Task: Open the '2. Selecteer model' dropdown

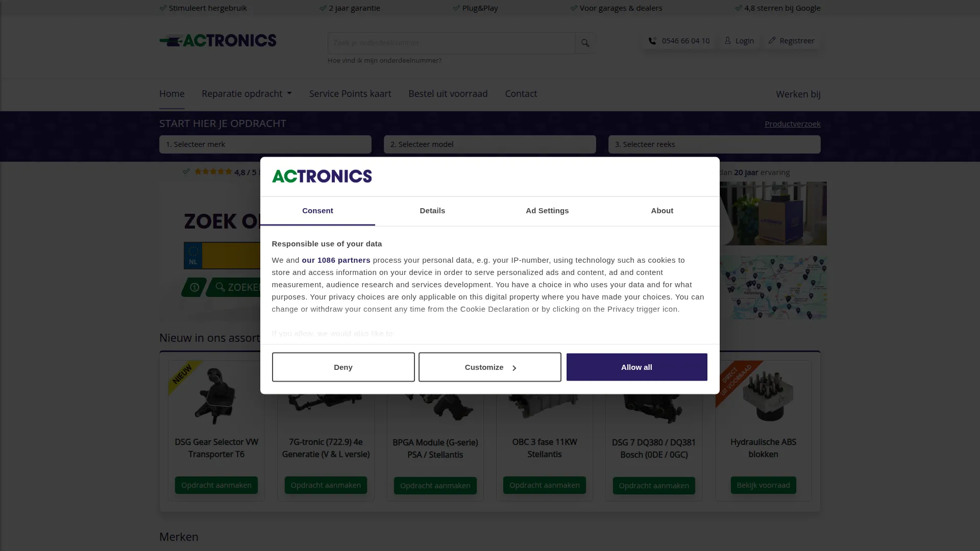Action: 489,144
